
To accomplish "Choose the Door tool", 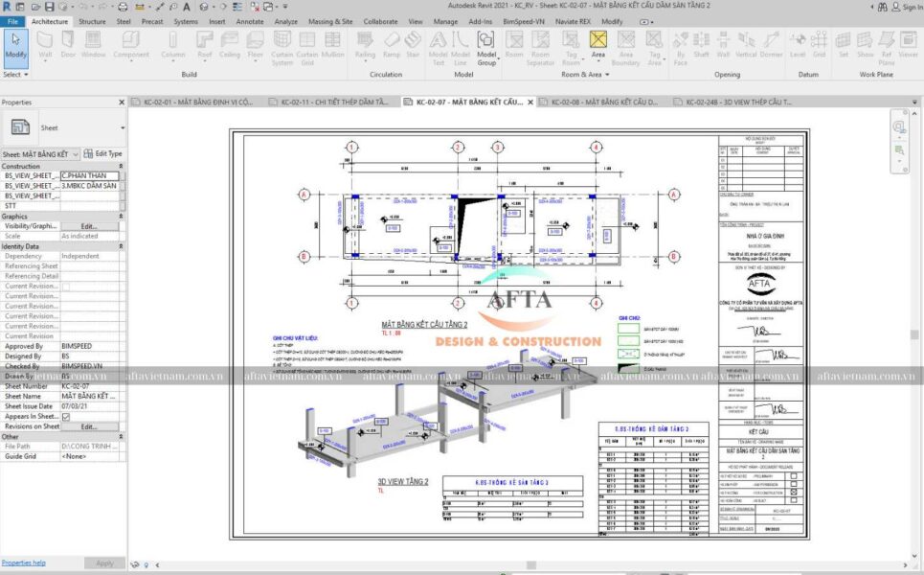I will pos(68,44).
